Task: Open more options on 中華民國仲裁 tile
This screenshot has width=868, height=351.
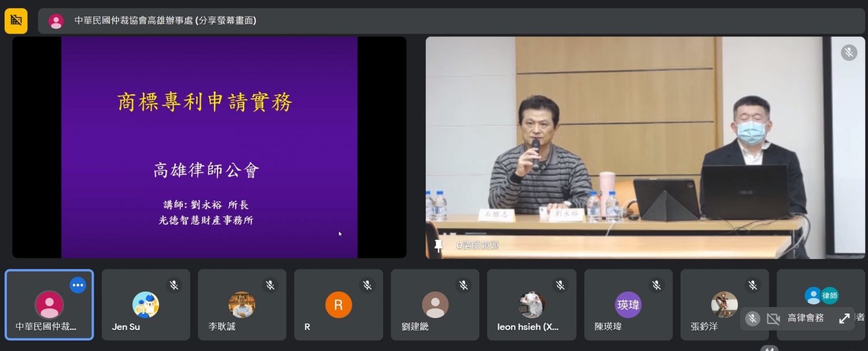Action: tap(78, 285)
